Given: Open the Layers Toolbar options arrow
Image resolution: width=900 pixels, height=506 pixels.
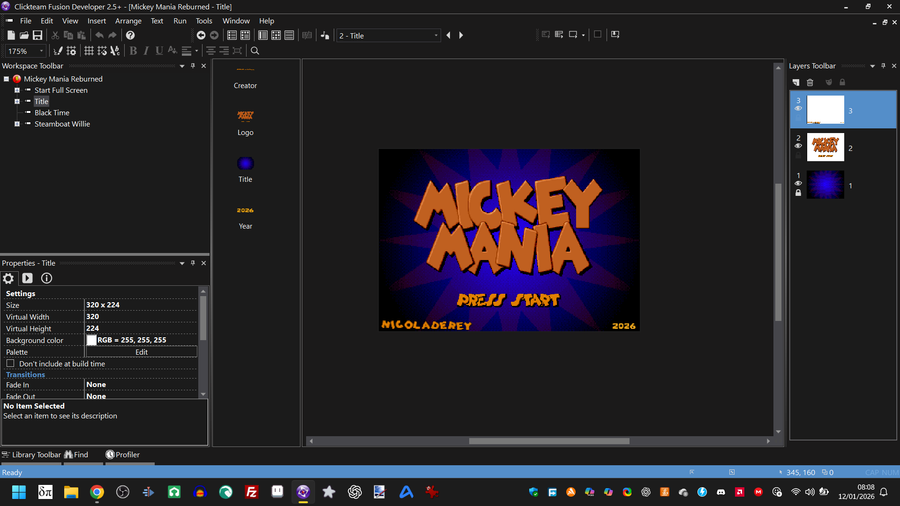Looking at the screenshot, I should click(x=872, y=66).
